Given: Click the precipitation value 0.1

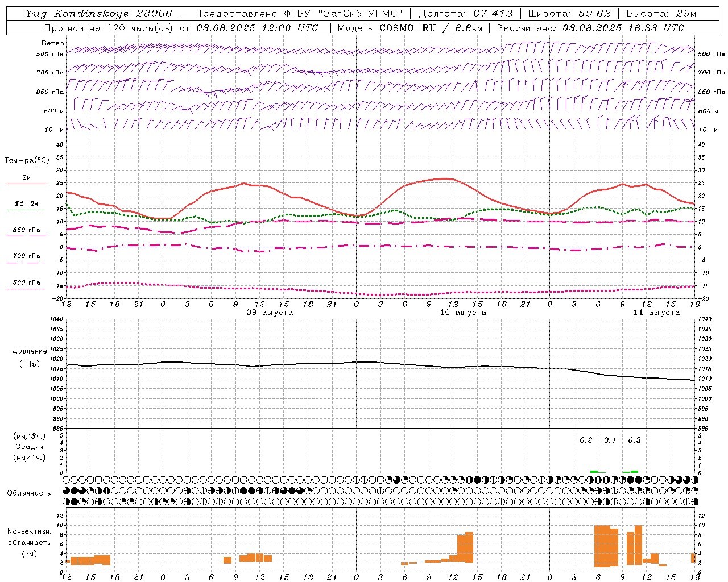Looking at the screenshot, I should [x=610, y=440].
